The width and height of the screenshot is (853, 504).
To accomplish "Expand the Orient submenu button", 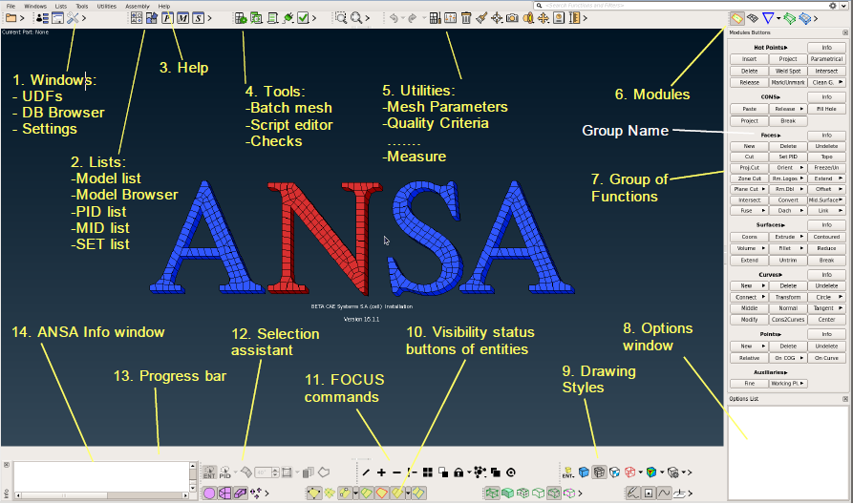I will [x=788, y=168].
